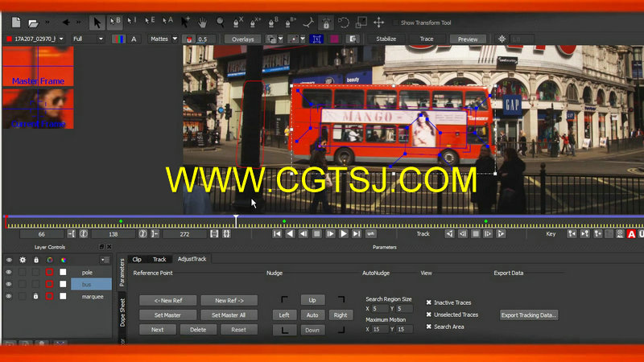Choose the X+ pen tool

pos(255,23)
